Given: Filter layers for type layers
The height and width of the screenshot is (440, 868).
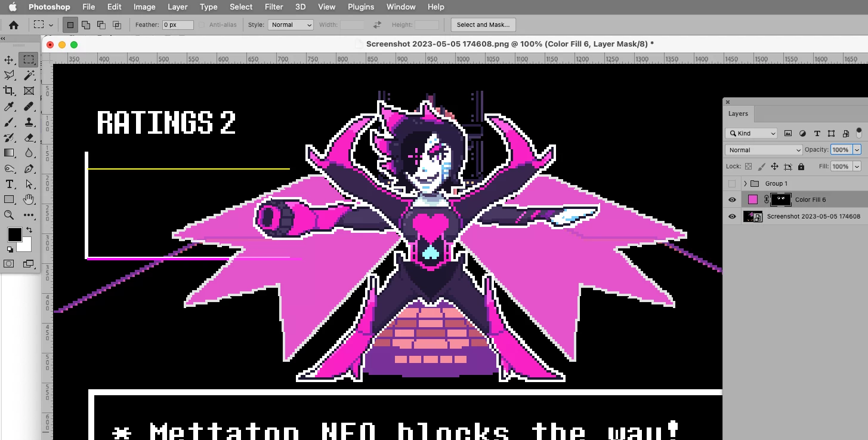Looking at the screenshot, I should coord(817,133).
